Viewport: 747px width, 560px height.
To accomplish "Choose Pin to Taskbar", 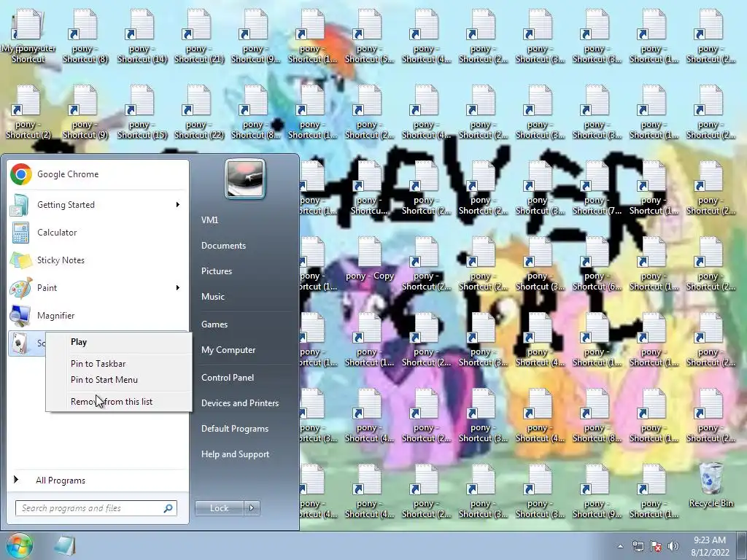I will [119, 364].
